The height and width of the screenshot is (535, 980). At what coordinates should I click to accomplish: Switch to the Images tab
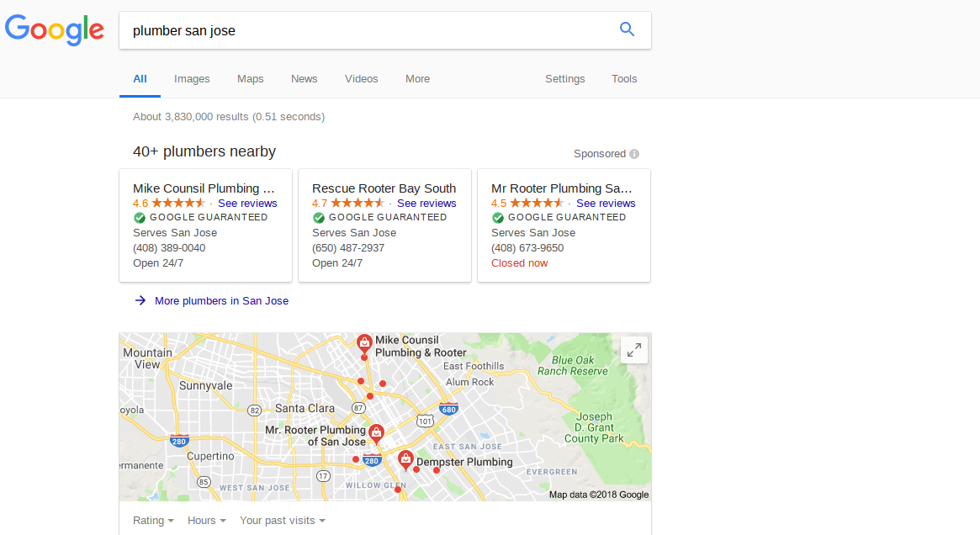[x=192, y=79]
